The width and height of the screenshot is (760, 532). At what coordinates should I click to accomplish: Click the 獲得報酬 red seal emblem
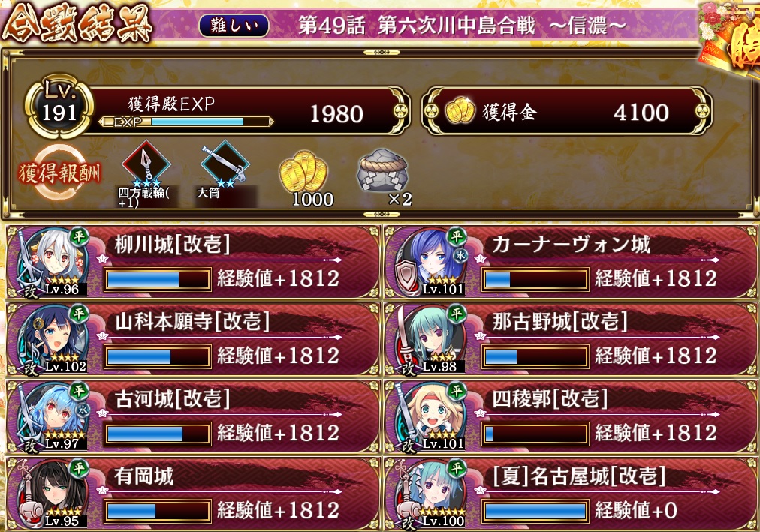pyautogui.click(x=60, y=173)
